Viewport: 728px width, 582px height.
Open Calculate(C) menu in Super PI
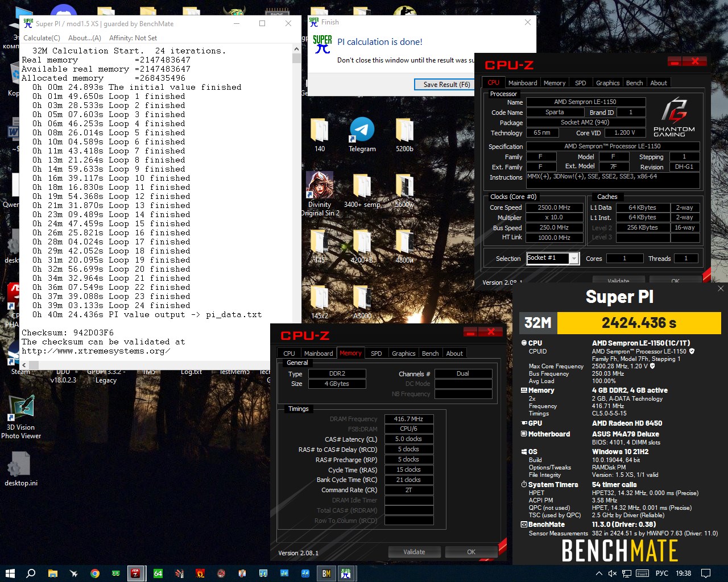42,38
